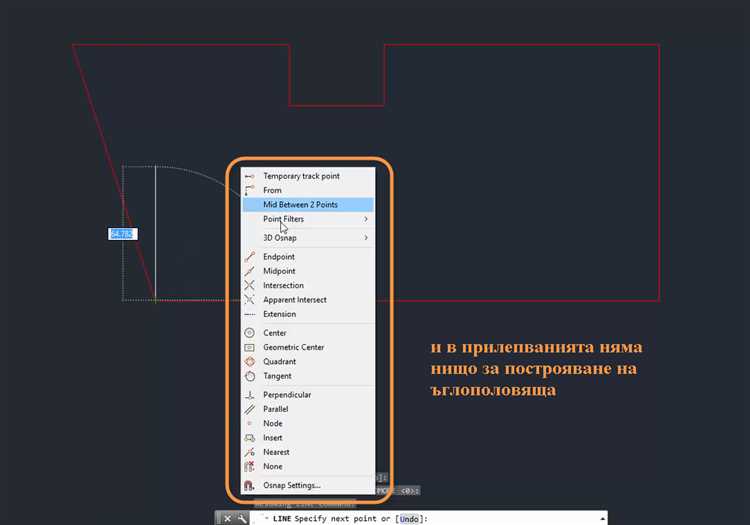Choose None to disable snaps
The image size is (750, 525).
[308, 466]
